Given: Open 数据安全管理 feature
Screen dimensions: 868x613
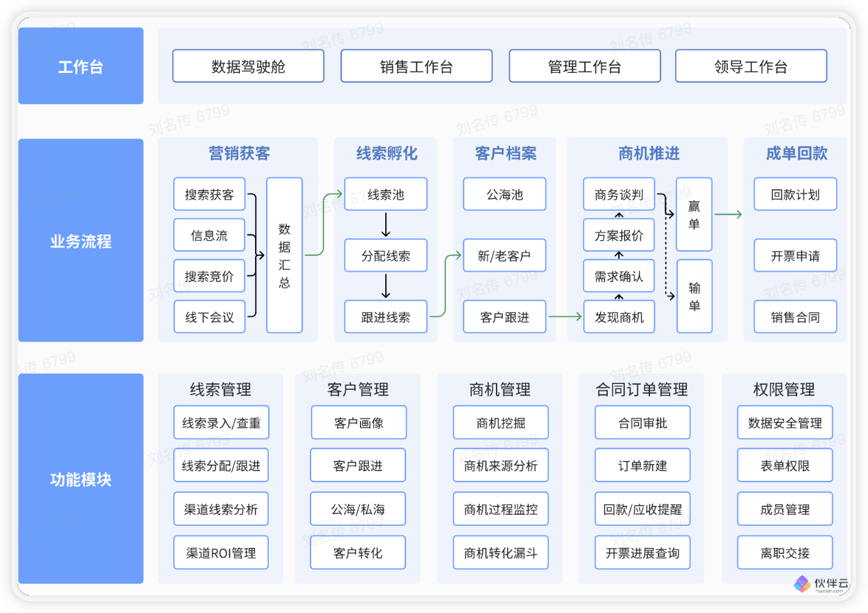Looking at the screenshot, I should coord(785,422).
